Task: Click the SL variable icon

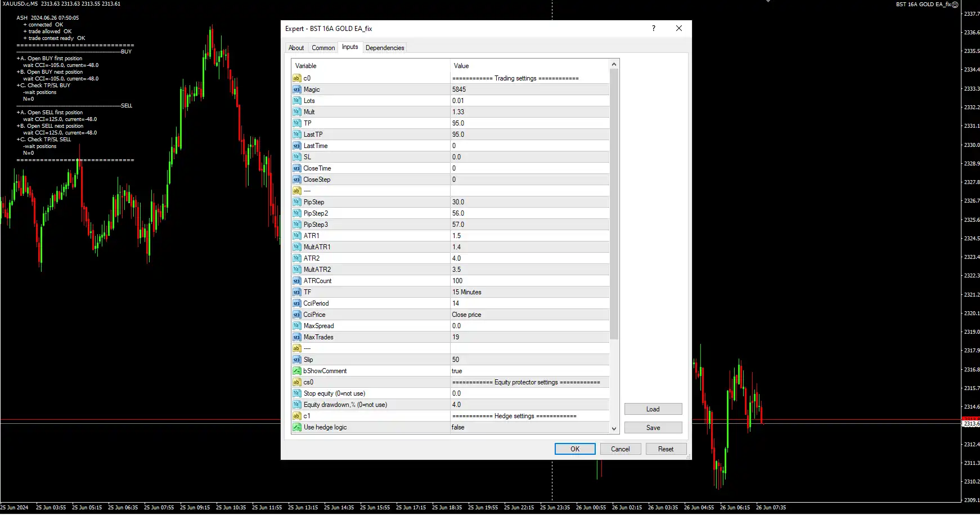Action: click(296, 157)
